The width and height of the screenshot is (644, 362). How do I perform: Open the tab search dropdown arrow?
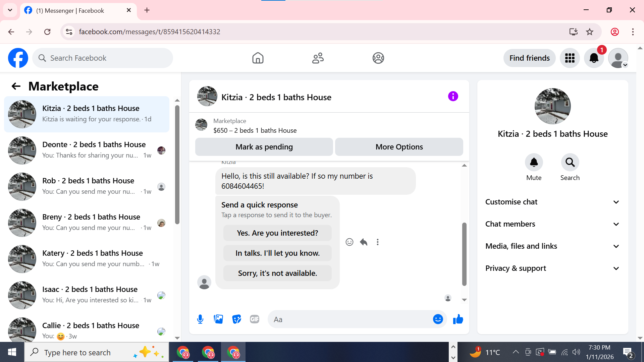pyautogui.click(x=10, y=10)
